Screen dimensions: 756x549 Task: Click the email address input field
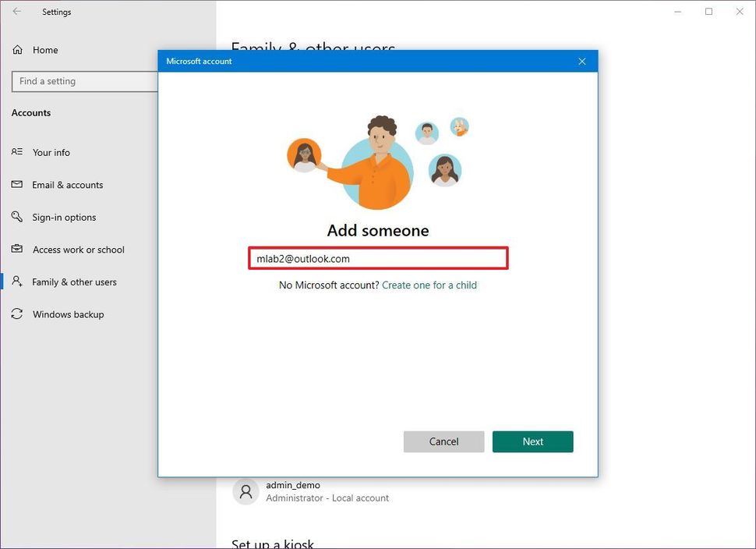click(378, 259)
